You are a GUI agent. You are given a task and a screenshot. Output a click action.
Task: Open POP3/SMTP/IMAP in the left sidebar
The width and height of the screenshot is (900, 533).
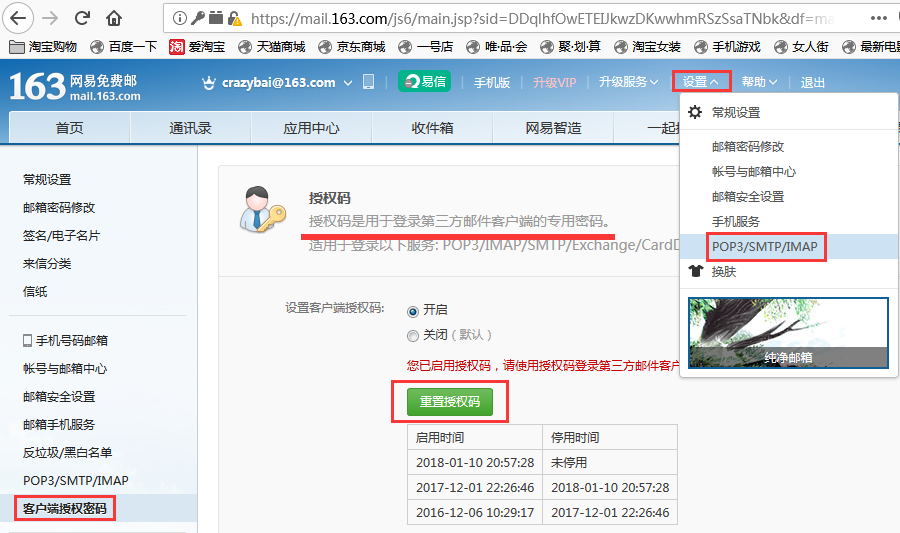coord(76,481)
